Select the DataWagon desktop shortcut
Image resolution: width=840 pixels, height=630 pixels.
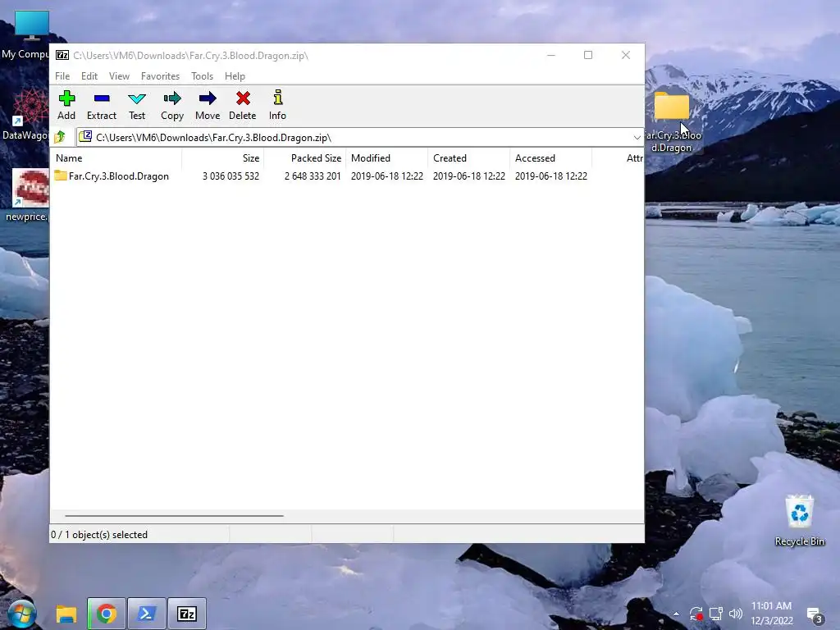(x=27, y=115)
